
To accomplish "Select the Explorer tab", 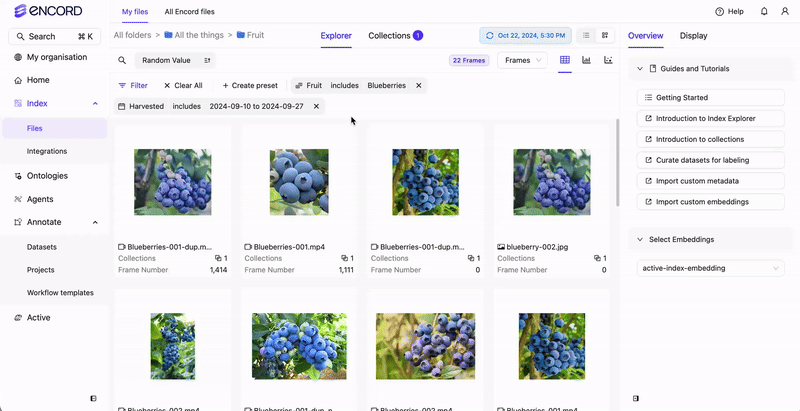I will coord(336,36).
